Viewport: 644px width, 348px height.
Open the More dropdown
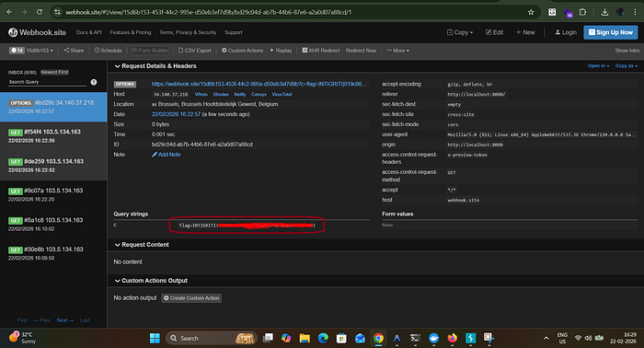[398, 51]
